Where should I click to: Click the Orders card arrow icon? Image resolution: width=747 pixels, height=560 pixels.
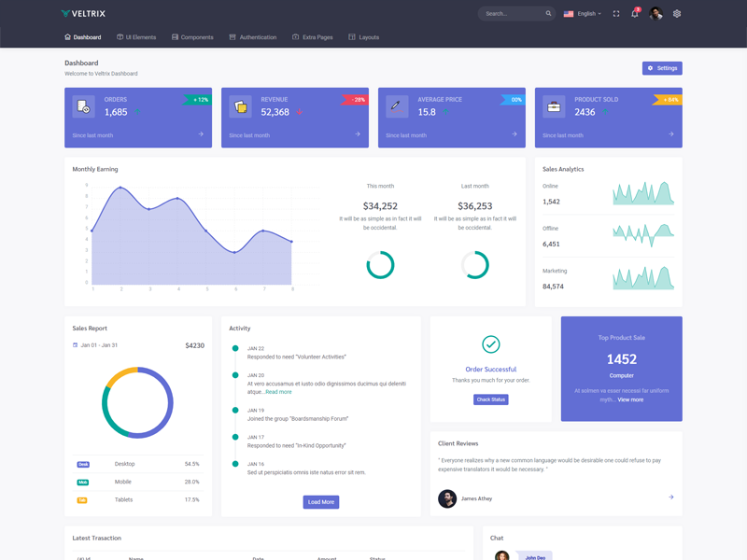point(201,134)
